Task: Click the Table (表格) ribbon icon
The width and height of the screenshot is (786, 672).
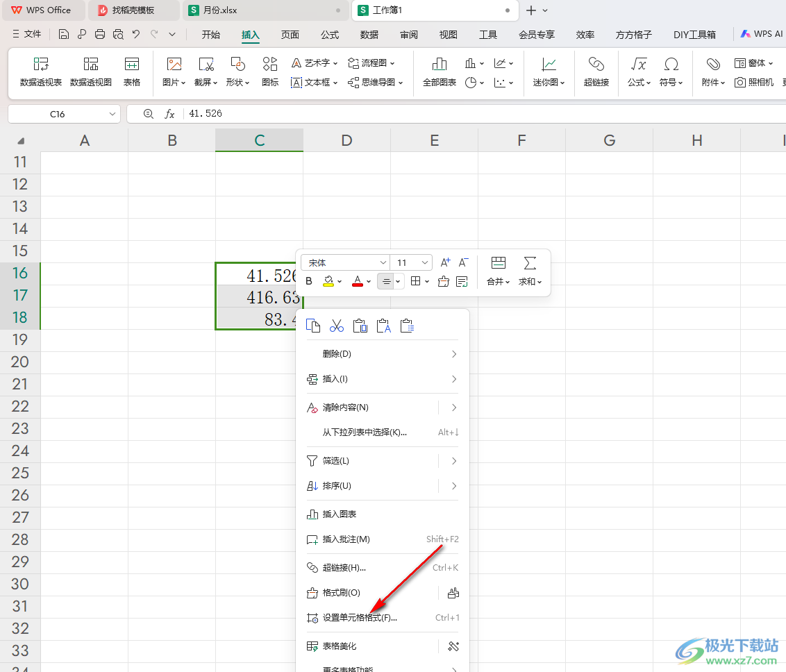Action: click(x=132, y=72)
